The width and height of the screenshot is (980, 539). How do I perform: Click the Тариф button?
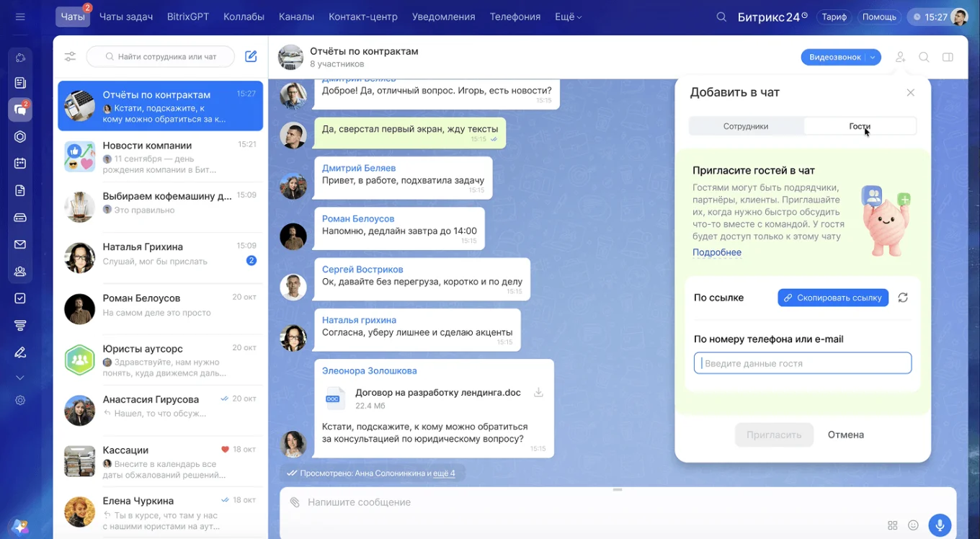tap(834, 17)
